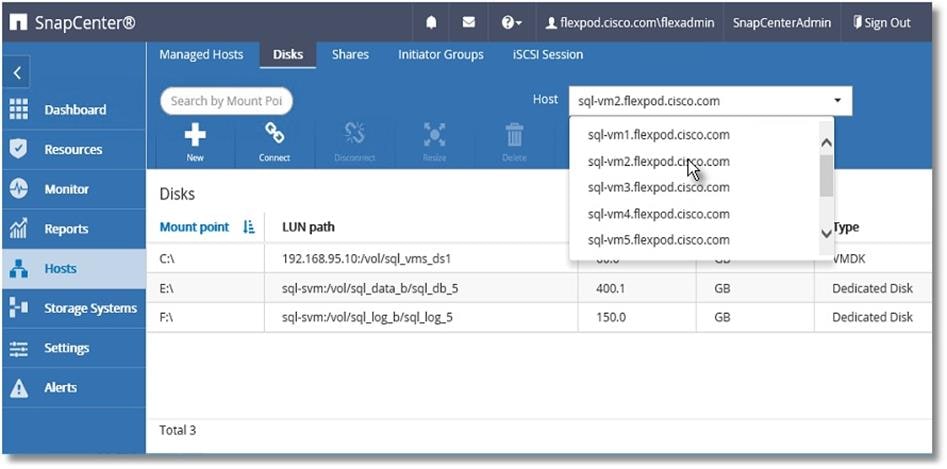947x469 pixels.
Task: Open the mail envelope icon
Action: click(x=469, y=23)
